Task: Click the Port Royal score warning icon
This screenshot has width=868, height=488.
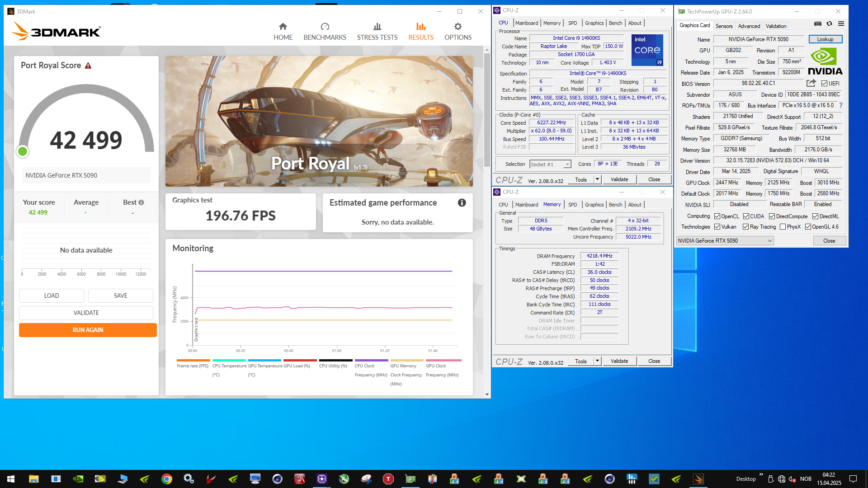Action: (x=88, y=66)
